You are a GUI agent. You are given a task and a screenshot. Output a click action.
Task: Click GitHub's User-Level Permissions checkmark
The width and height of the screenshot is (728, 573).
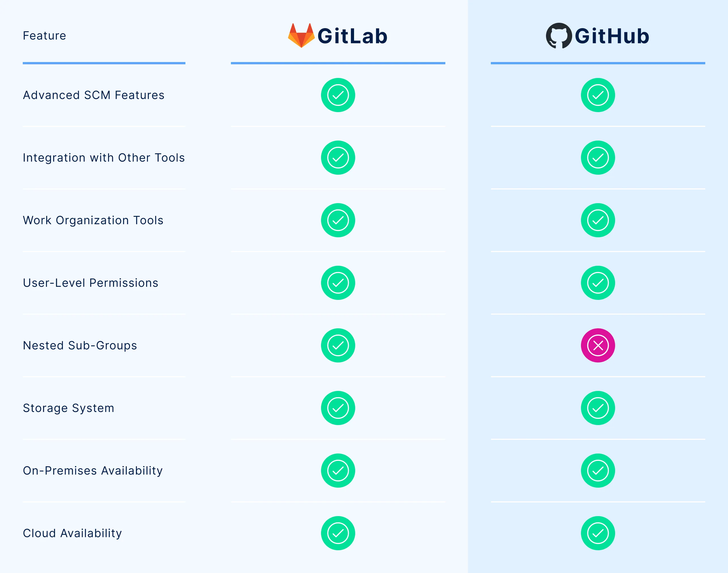pos(597,283)
